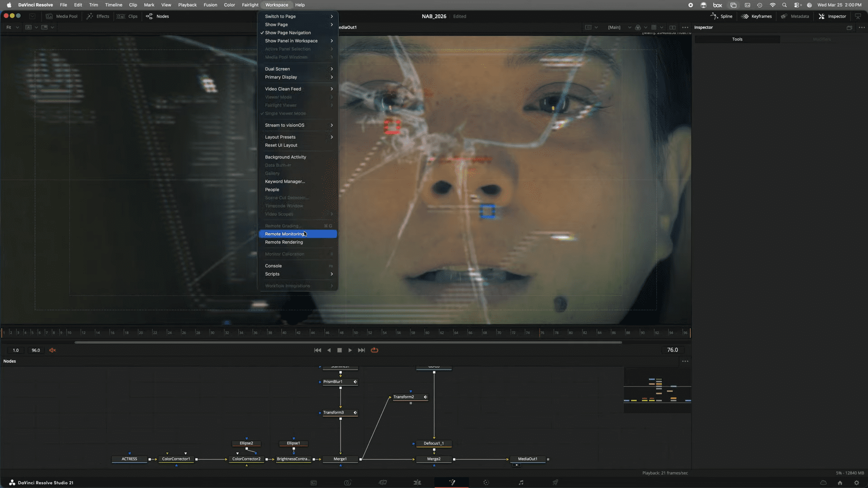868x488 pixels.
Task: Toggle the Nodes panel
Action: [x=157, y=16]
